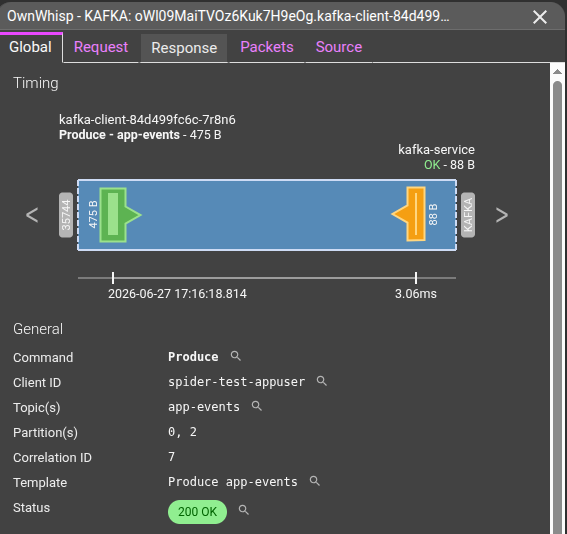Click the search icon beside Topic app-events

click(x=257, y=406)
